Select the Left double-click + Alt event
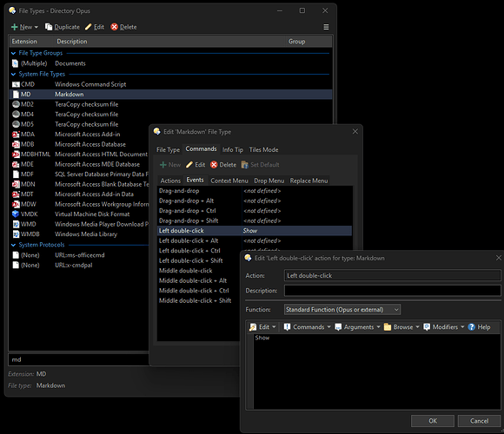This screenshot has height=434, width=504. [255, 240]
